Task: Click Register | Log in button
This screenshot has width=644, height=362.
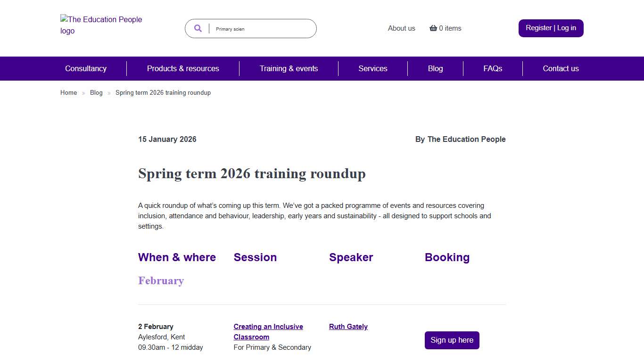Action: (551, 28)
